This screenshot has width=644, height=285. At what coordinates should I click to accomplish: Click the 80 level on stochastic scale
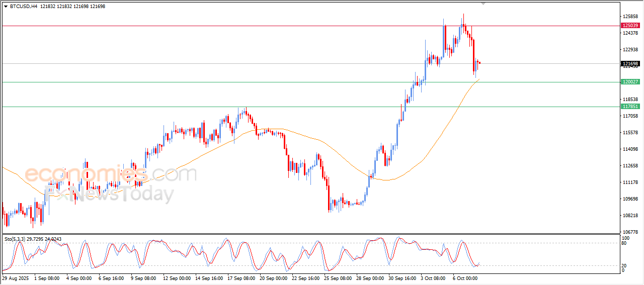625,243
